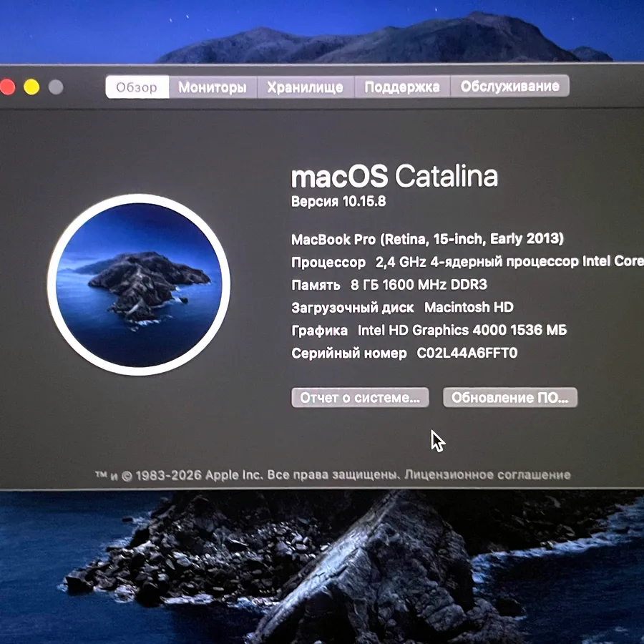This screenshot has width=644, height=644.
Task: Open the Мониторы tab
Action: (213, 87)
